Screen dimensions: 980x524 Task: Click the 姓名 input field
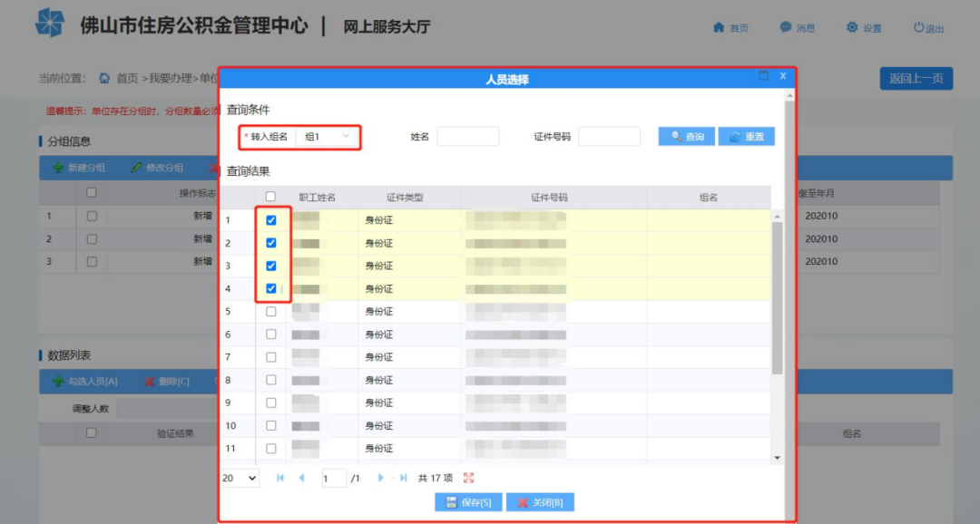467,137
